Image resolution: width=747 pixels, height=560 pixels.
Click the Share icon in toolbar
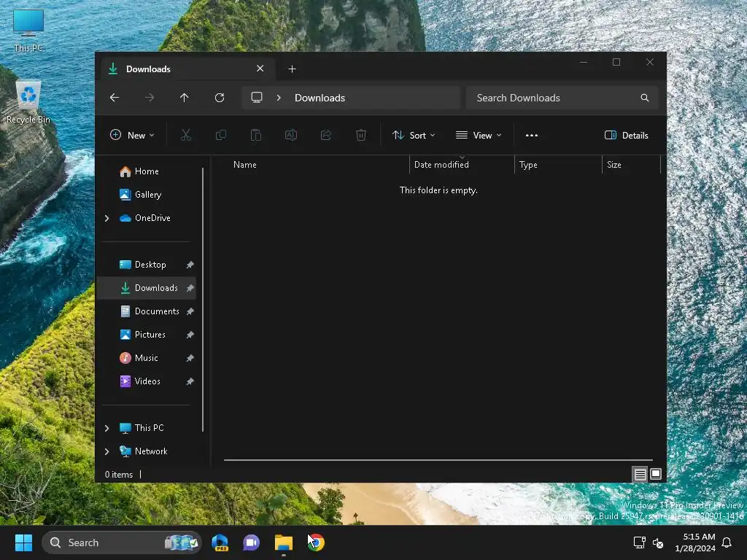326,135
